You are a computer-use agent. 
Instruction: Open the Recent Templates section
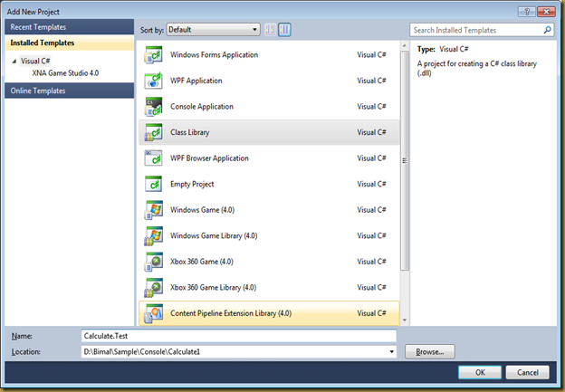tap(69, 27)
